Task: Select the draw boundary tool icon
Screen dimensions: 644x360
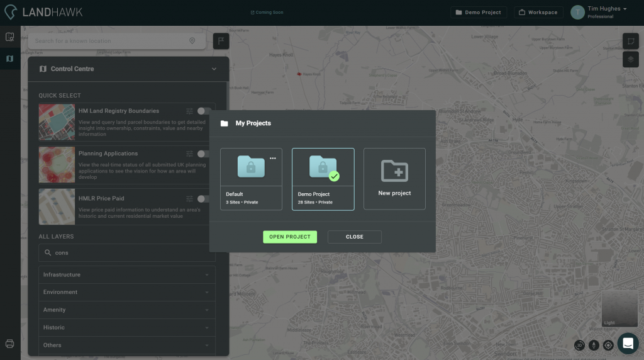Action: tap(630, 41)
